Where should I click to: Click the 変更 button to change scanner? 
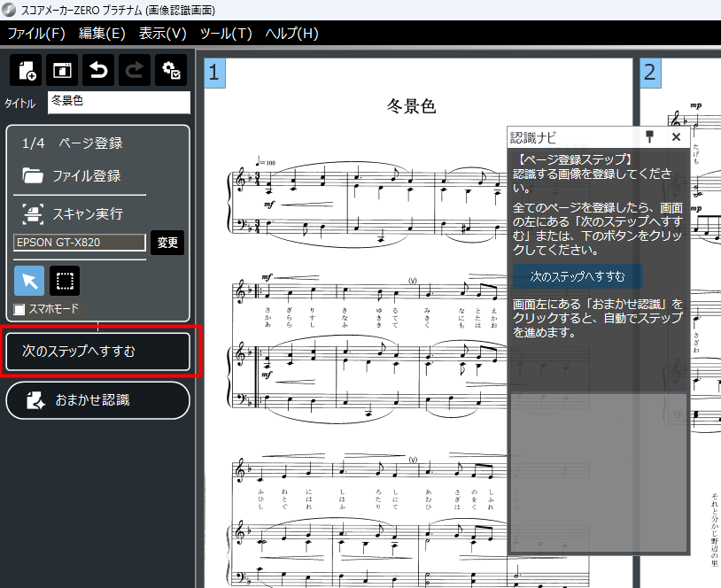167,242
